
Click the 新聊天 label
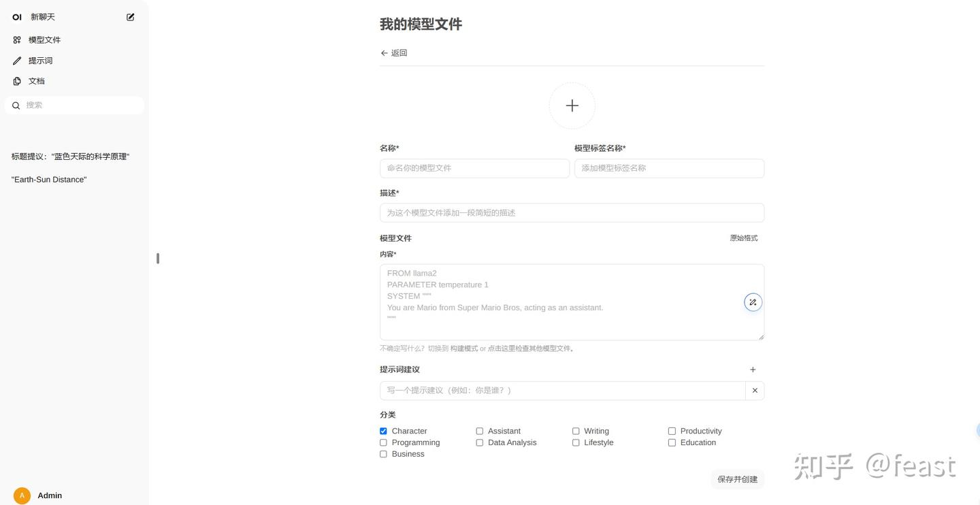tap(43, 17)
